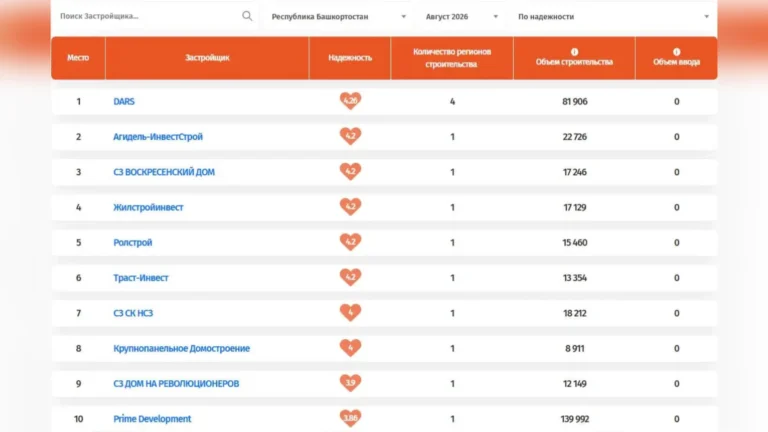Click construction volume value 18 212
The height and width of the screenshot is (432, 768).
pyautogui.click(x=575, y=313)
